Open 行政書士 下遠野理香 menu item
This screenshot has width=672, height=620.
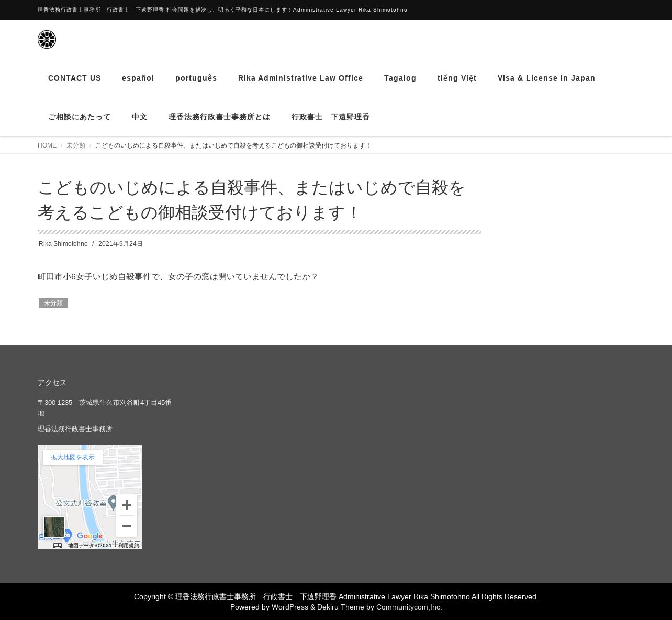pyautogui.click(x=331, y=117)
